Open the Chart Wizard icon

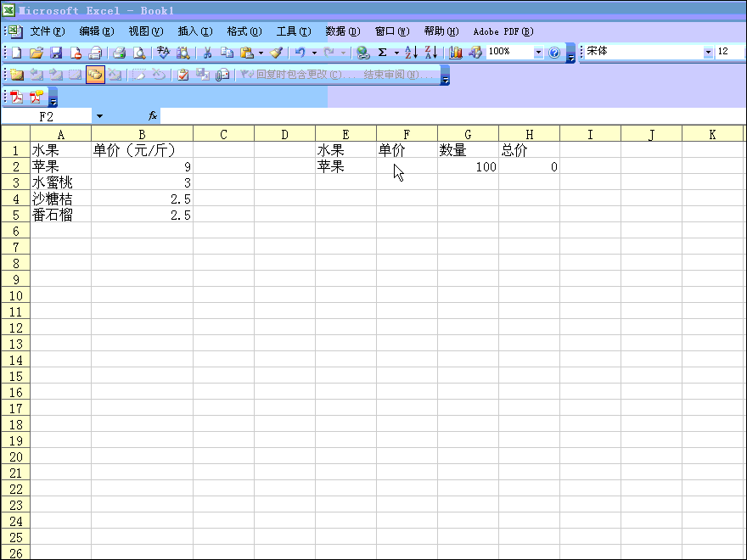point(456,53)
